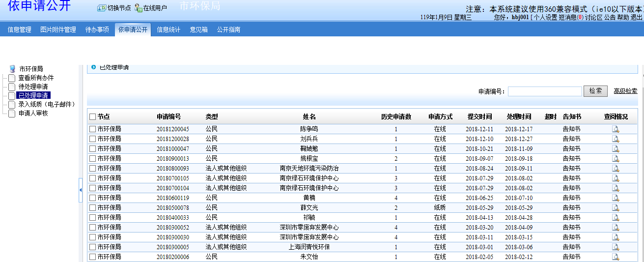This screenshot has width=644, height=262.
Task: Click the 告知书 link for 刘兵兵
Action: coord(571,139)
